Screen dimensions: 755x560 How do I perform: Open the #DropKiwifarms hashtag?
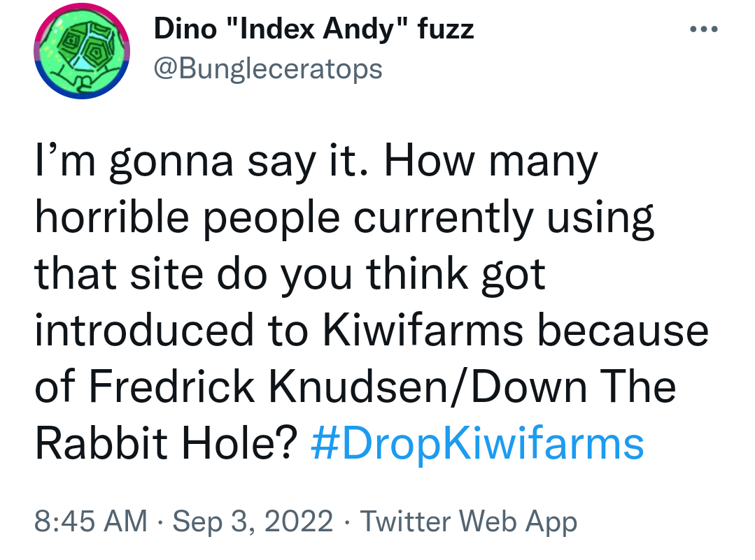[x=478, y=443]
